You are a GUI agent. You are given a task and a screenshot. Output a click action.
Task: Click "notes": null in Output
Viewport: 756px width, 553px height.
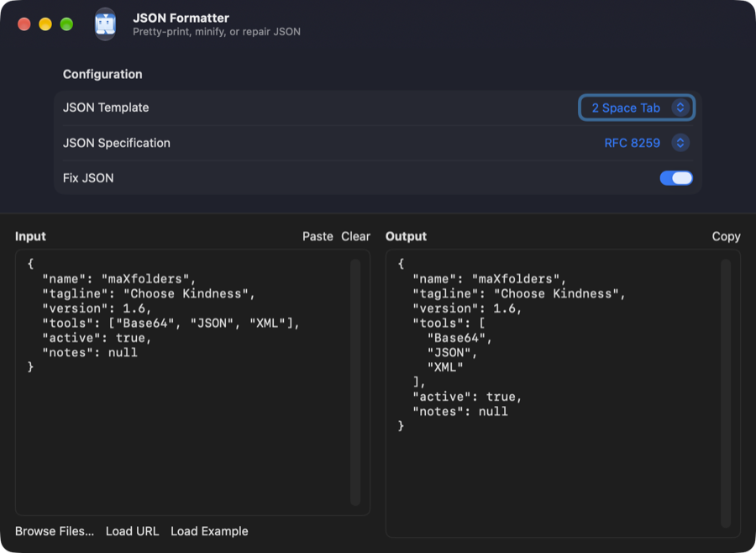[460, 412]
